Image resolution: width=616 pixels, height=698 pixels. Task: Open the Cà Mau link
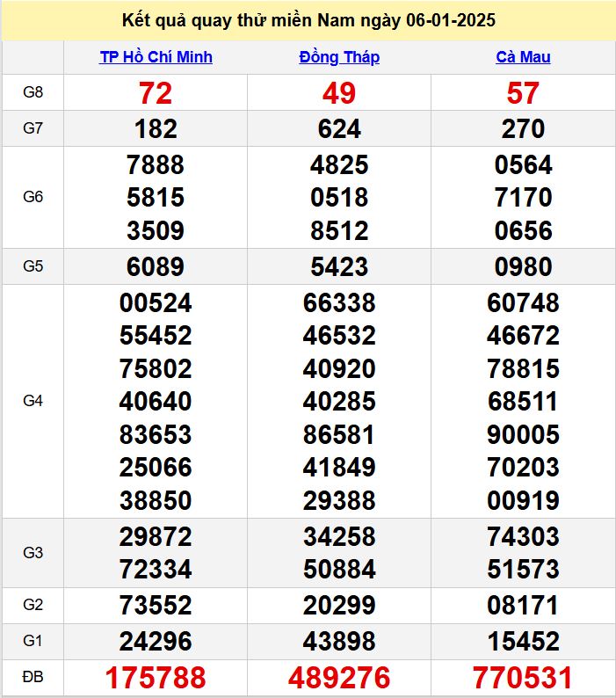pos(523,57)
